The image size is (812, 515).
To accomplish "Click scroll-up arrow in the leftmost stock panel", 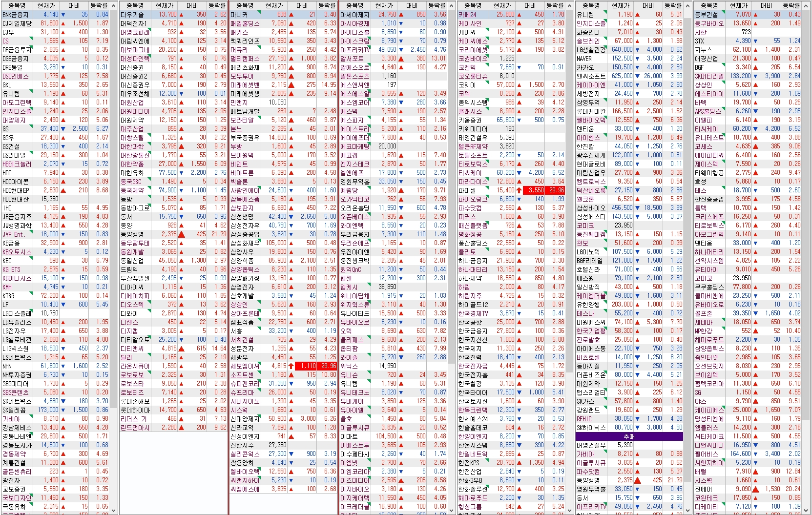I will pyautogui.click(x=114, y=5).
